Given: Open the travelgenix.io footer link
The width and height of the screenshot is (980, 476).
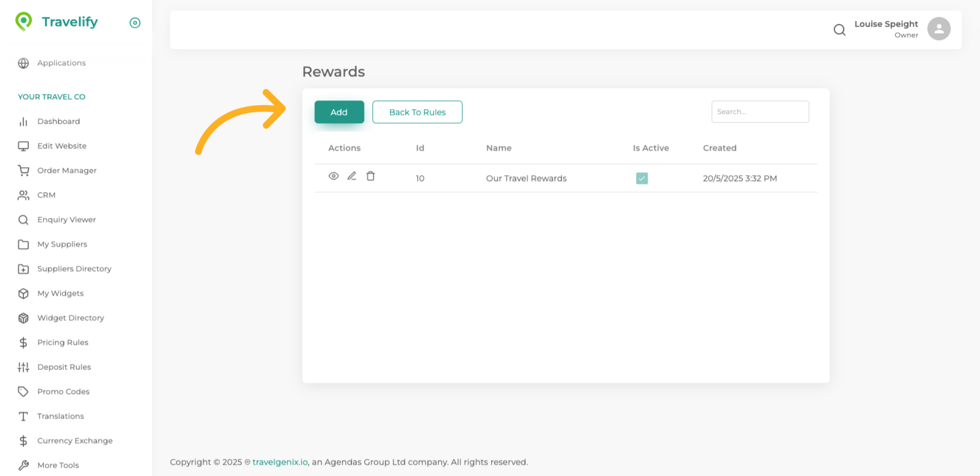Looking at the screenshot, I should (280, 462).
